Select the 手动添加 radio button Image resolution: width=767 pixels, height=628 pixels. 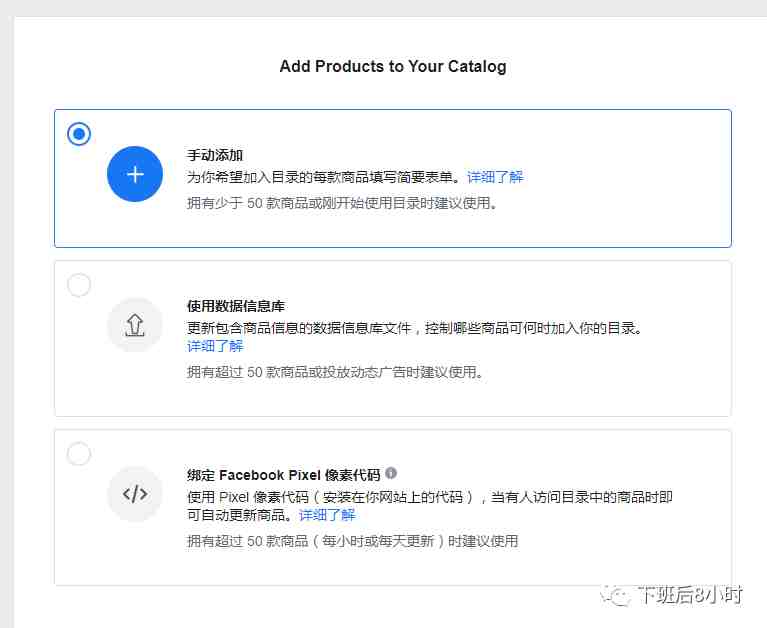click(79, 134)
